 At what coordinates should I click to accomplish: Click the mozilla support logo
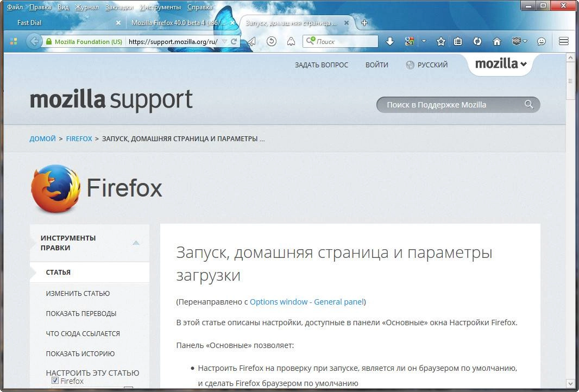pos(111,100)
